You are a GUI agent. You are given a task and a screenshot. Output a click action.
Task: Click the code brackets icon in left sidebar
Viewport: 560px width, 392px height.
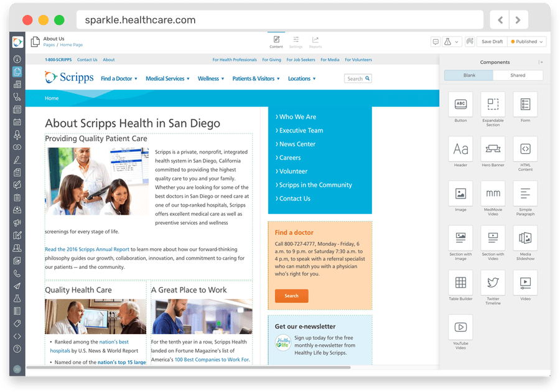[17, 336]
